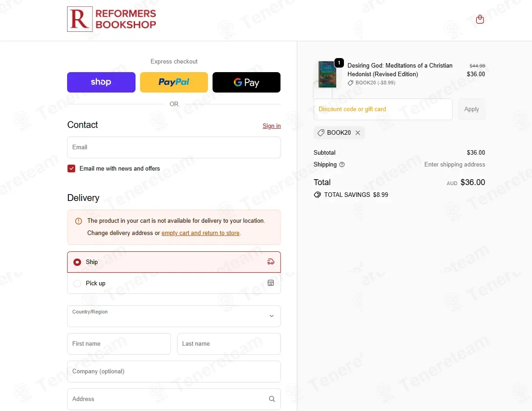Pay with Shop Pay express checkout
Image resolution: width=532 pixels, height=411 pixels.
coord(101,82)
